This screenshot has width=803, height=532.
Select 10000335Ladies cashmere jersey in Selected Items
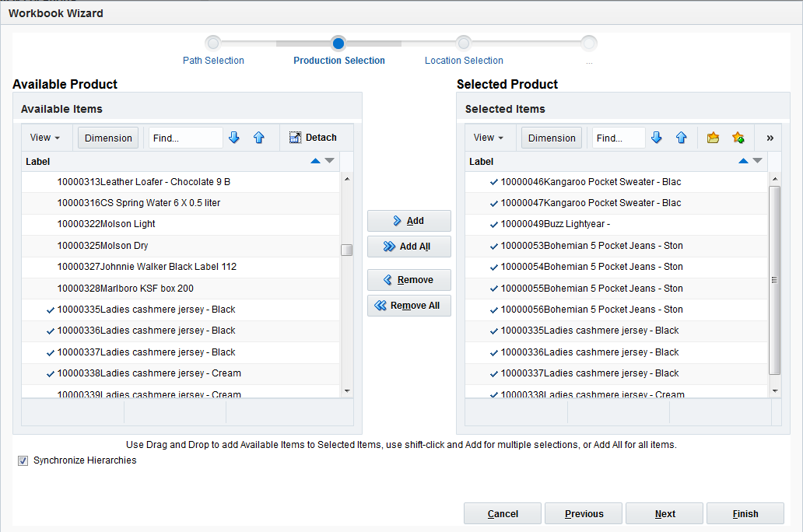[x=616, y=331]
